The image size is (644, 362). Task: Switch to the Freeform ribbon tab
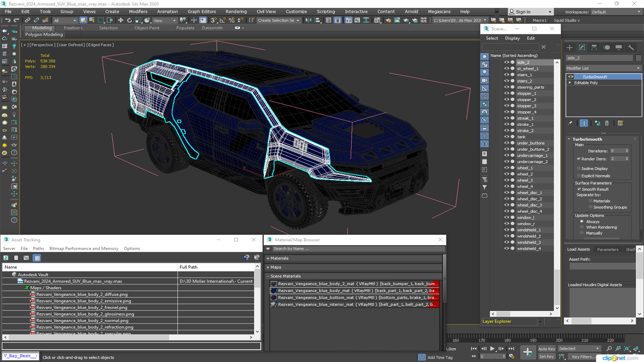coord(73,28)
